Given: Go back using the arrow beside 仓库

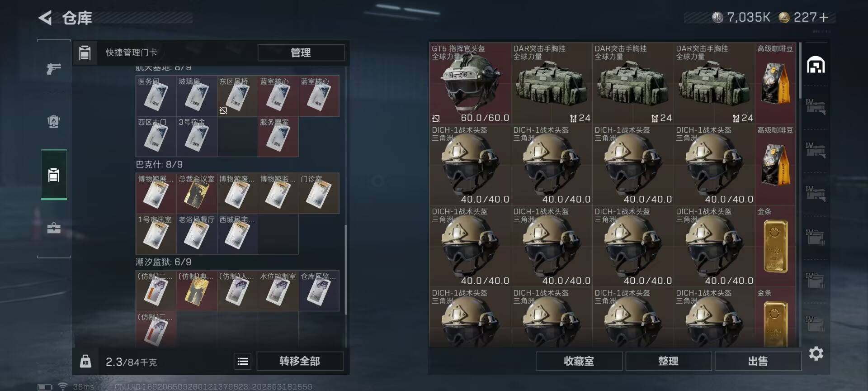Looking at the screenshot, I should point(45,18).
